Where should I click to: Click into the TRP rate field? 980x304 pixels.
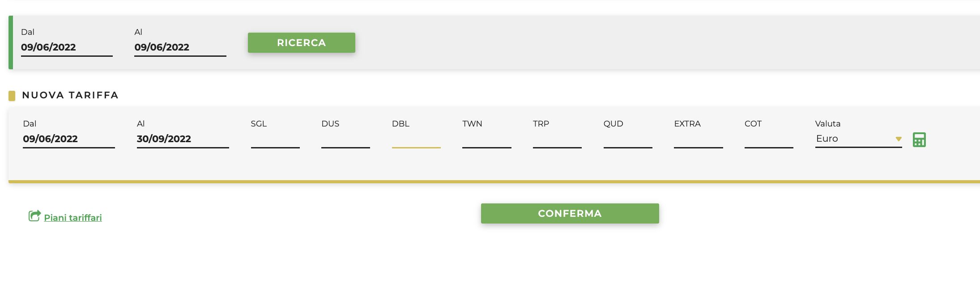click(557, 140)
